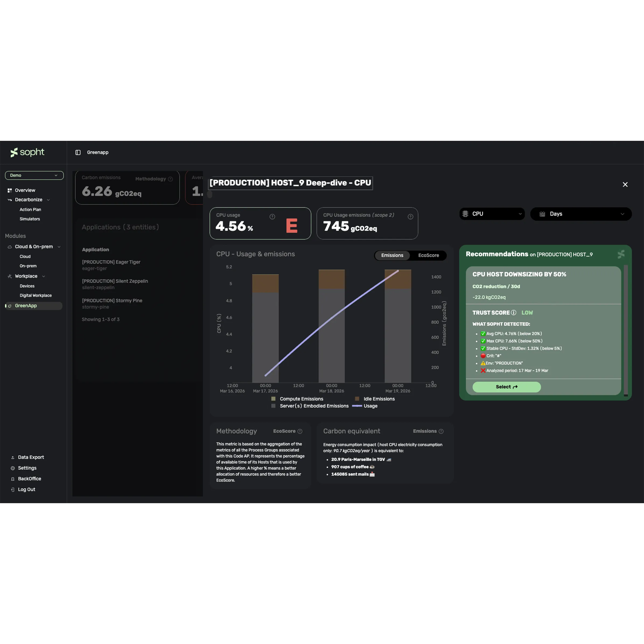Toggle Compute Emissions legend entry
644x644 pixels.
pyautogui.click(x=297, y=399)
